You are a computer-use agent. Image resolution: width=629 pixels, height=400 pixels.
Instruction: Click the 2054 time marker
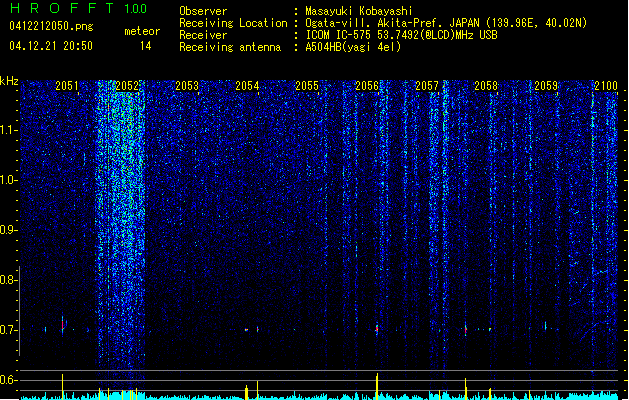pyautogui.click(x=247, y=86)
